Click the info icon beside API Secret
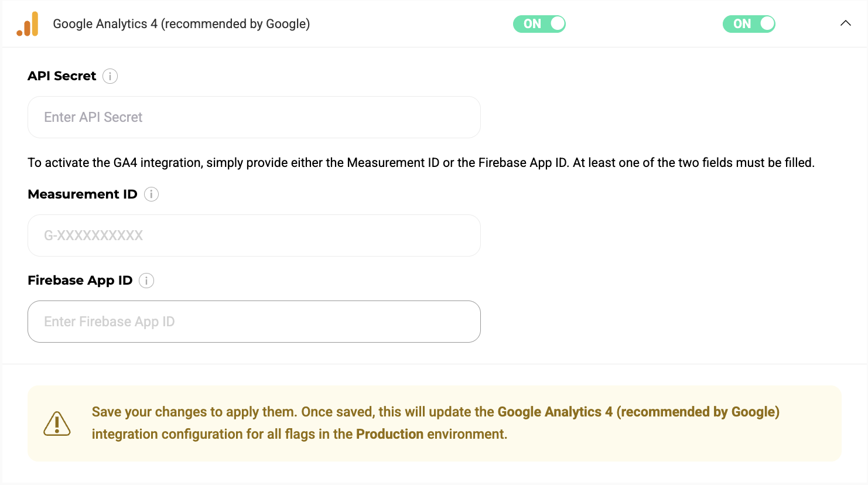The image size is (868, 485). click(110, 76)
